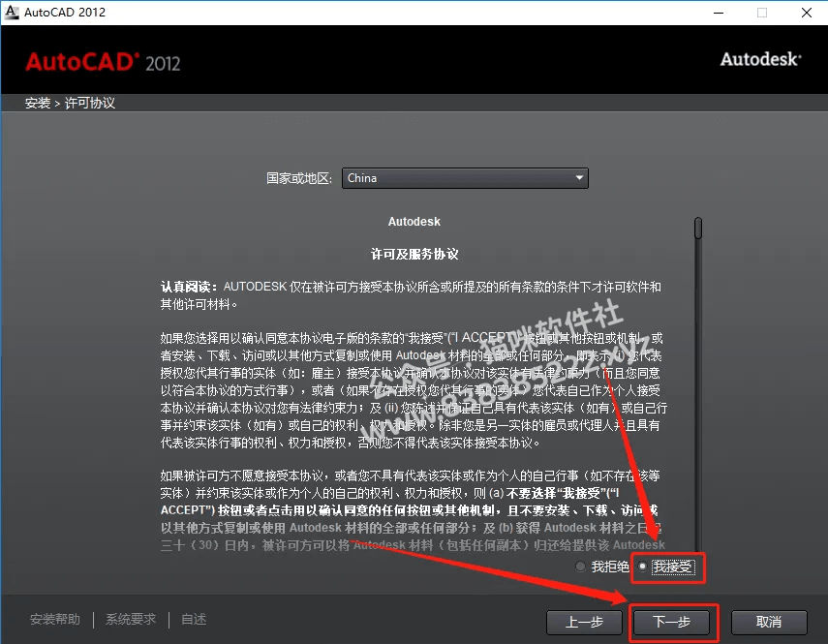Screen dimensions: 828x644
Task: Click the AutoCAD 2012 logo in header
Action: pyautogui.click(x=103, y=62)
